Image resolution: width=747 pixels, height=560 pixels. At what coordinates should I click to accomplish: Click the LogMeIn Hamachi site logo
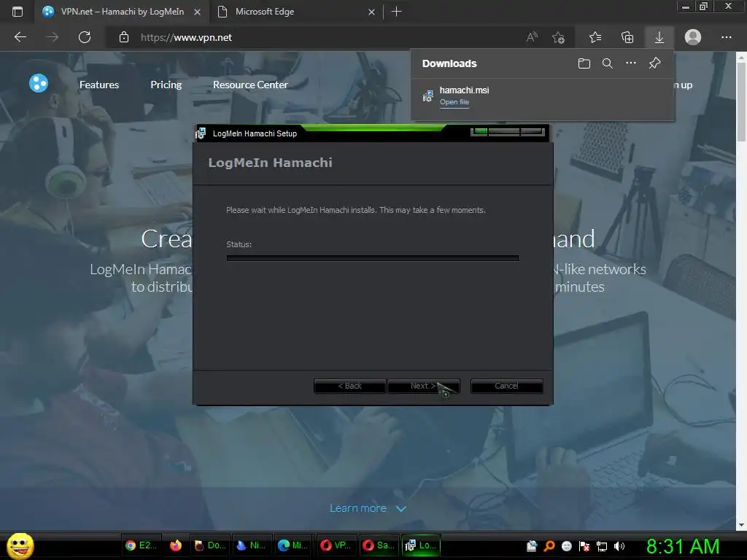pos(39,83)
